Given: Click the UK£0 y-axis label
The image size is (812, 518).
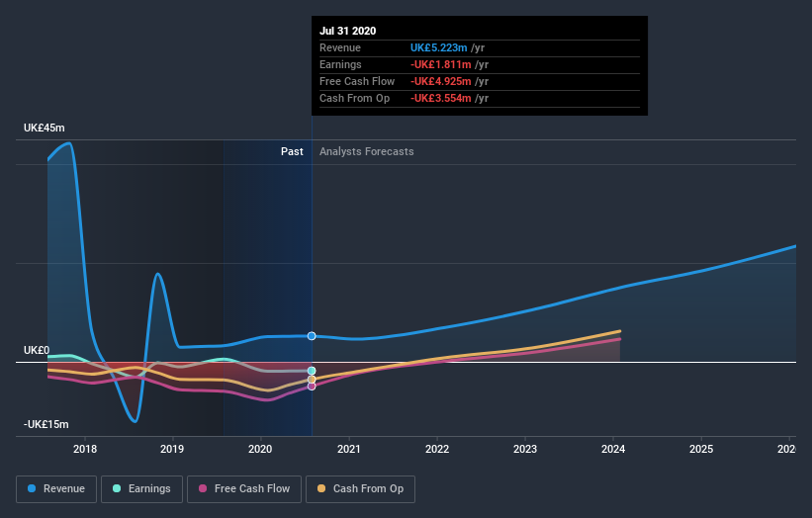Looking at the screenshot, I should click(37, 350).
